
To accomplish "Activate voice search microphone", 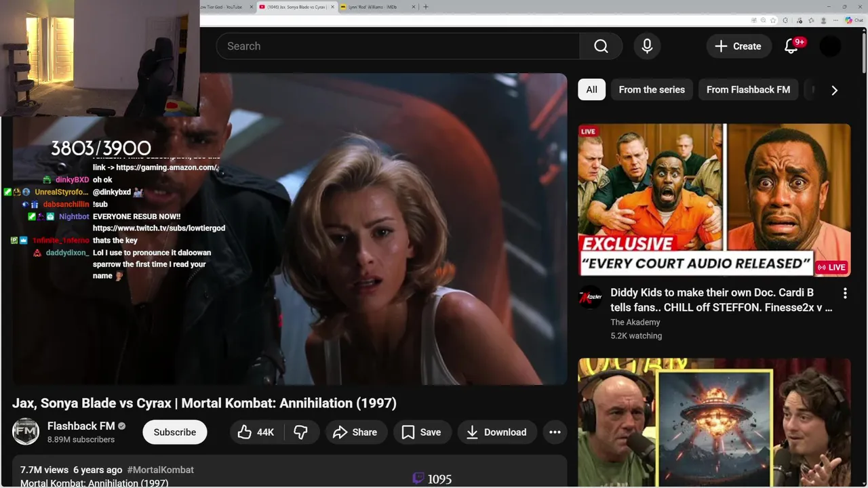I will 647,46.
